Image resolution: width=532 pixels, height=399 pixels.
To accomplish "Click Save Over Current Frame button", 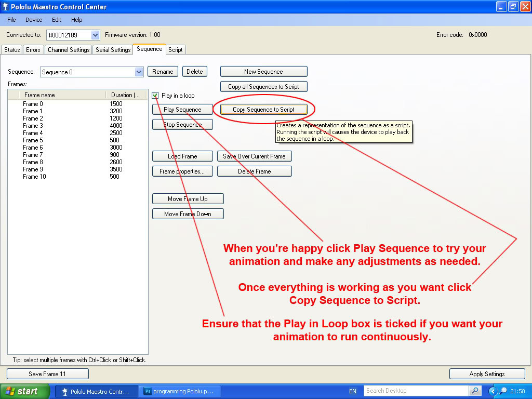I will click(x=255, y=156).
